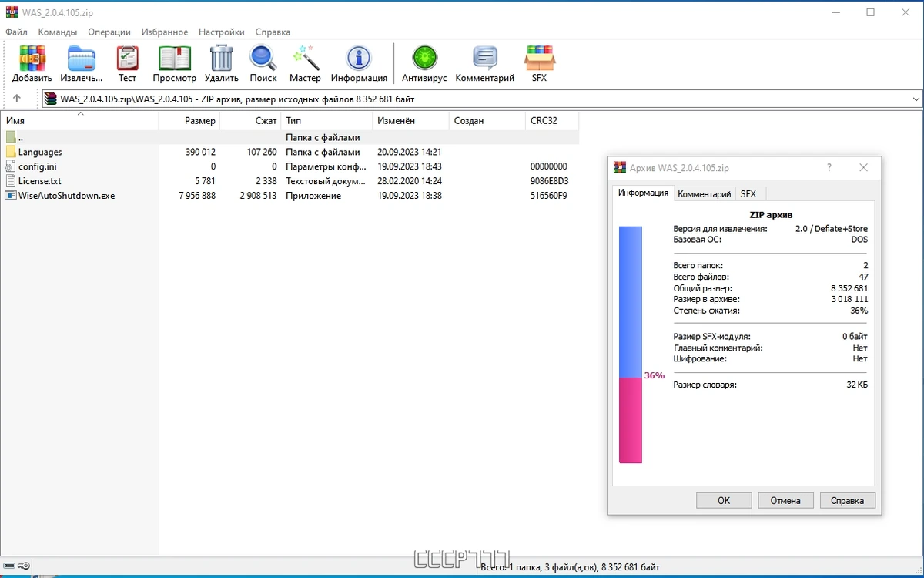
Task: Launch the Мастер (Wizard) tool
Action: pyautogui.click(x=306, y=58)
